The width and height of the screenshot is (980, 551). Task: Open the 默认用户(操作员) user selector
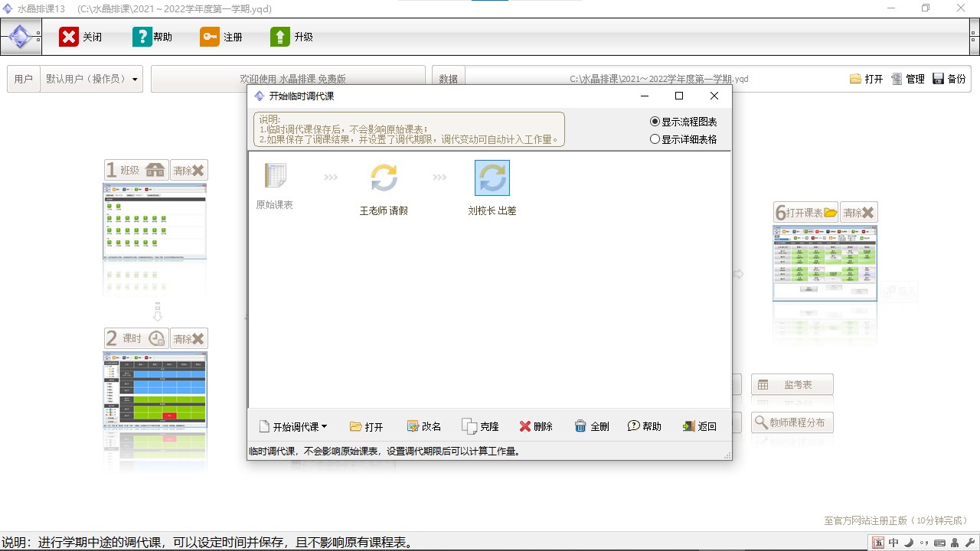click(x=92, y=79)
